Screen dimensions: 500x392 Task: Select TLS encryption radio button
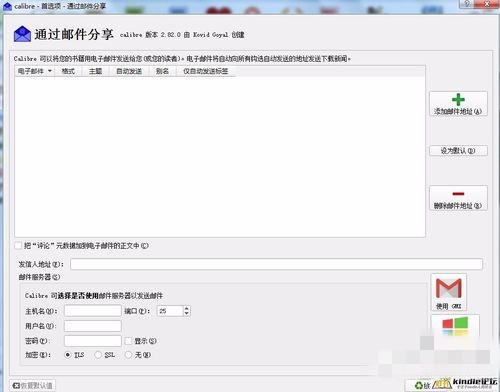[68, 355]
